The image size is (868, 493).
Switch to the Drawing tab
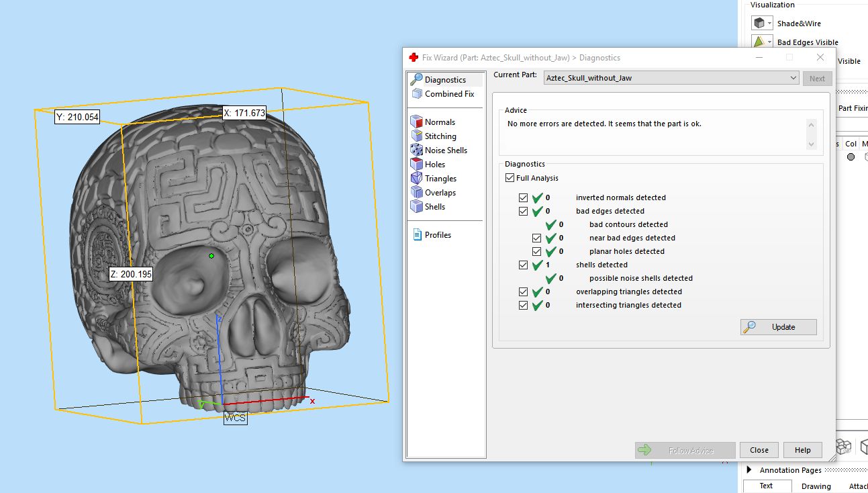click(816, 486)
